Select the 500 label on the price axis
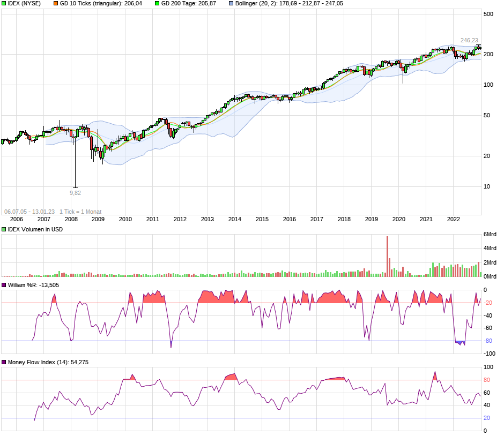 click(490, 14)
